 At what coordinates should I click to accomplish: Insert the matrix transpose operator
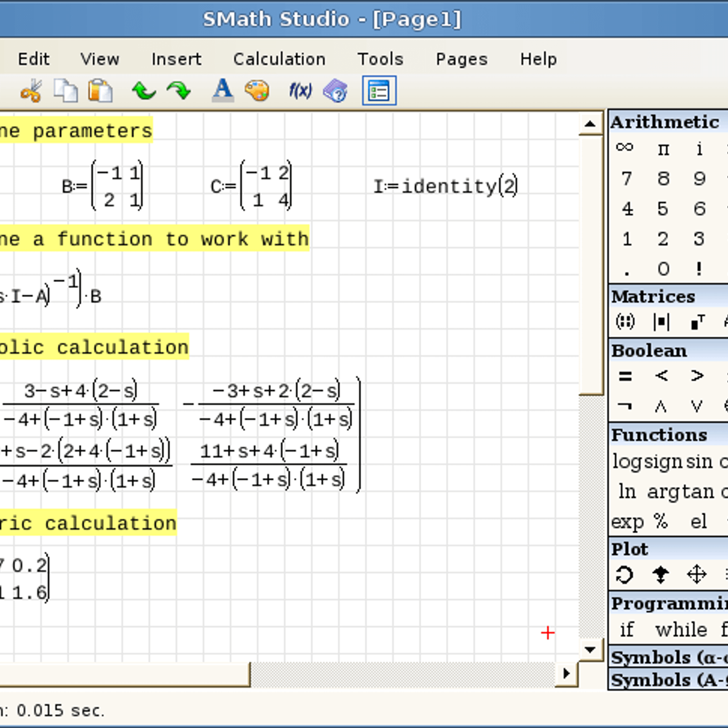(x=698, y=322)
